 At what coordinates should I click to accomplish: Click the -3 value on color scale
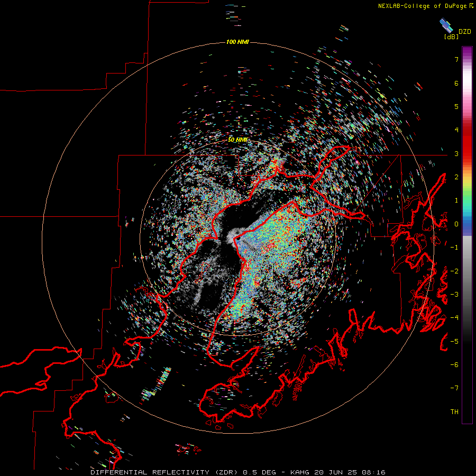click(454, 295)
